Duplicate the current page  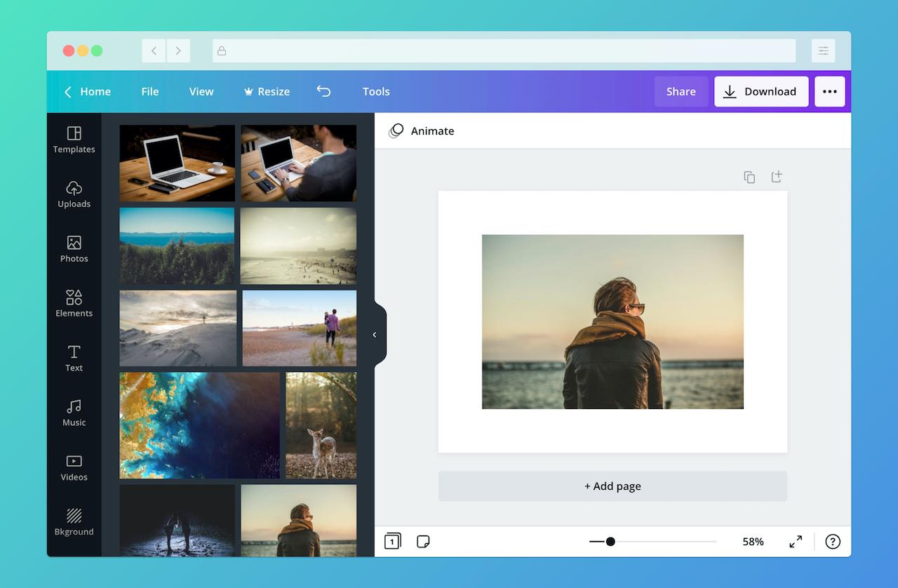[x=749, y=177]
